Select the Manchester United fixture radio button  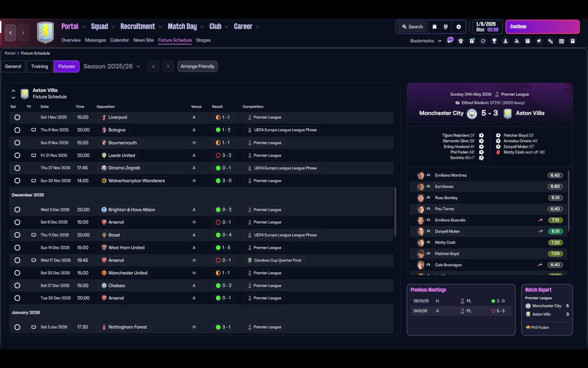click(17, 273)
